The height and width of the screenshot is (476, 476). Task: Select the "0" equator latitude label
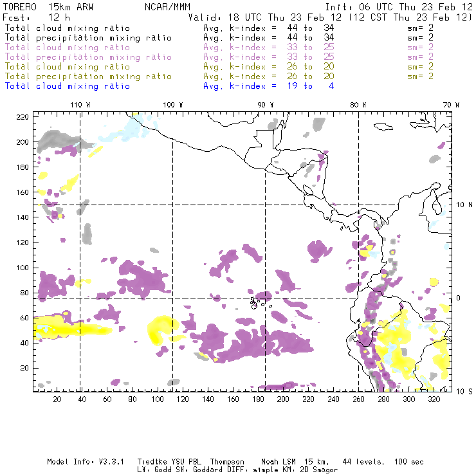click(x=458, y=298)
